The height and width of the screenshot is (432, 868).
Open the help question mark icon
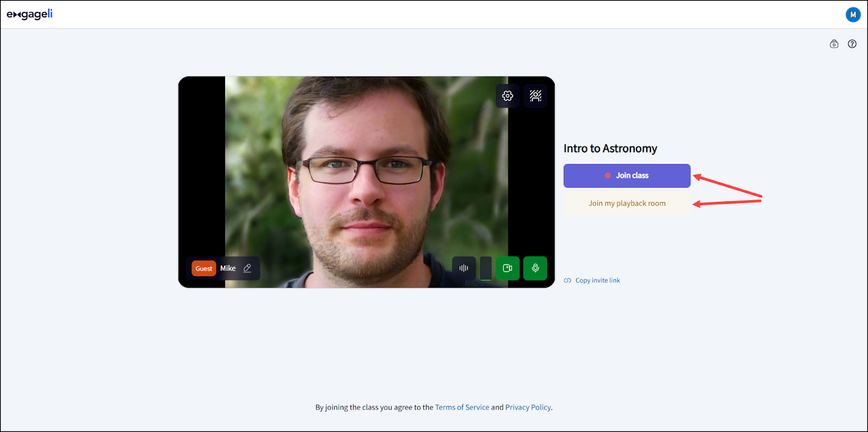[x=852, y=44]
